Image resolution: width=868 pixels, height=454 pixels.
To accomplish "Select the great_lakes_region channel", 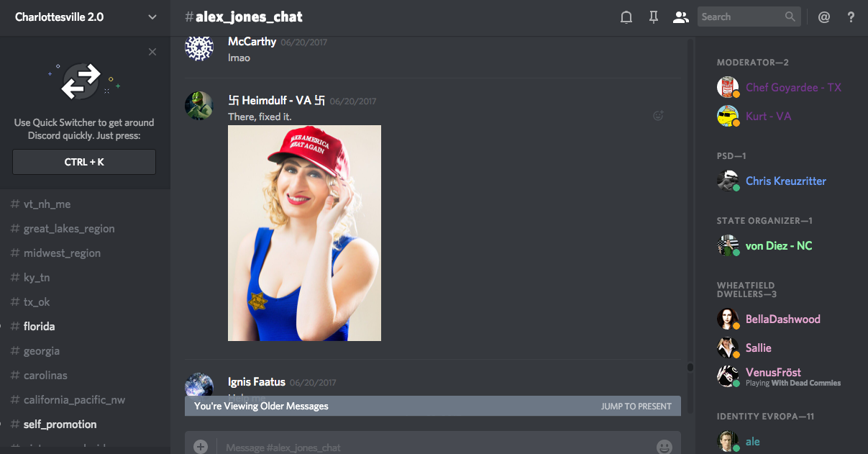I will click(69, 229).
